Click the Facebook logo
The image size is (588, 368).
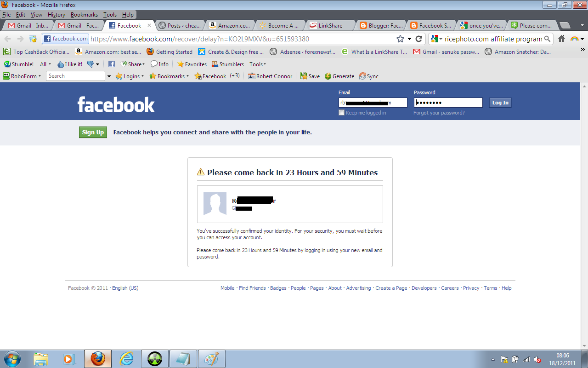coord(116,104)
